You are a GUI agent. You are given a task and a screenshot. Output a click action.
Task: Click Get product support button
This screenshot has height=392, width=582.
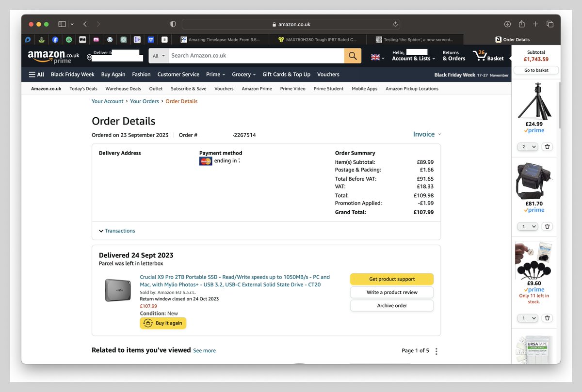pyautogui.click(x=392, y=279)
